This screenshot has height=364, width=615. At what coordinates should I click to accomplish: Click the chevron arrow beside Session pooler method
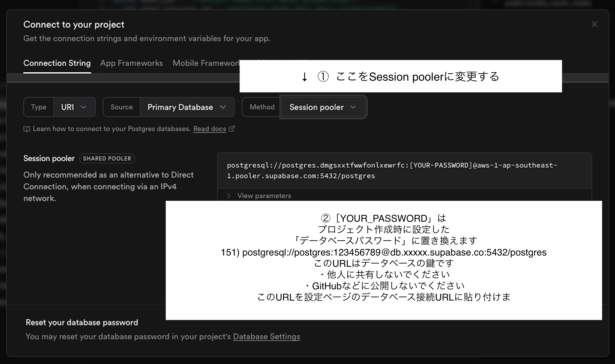point(353,107)
